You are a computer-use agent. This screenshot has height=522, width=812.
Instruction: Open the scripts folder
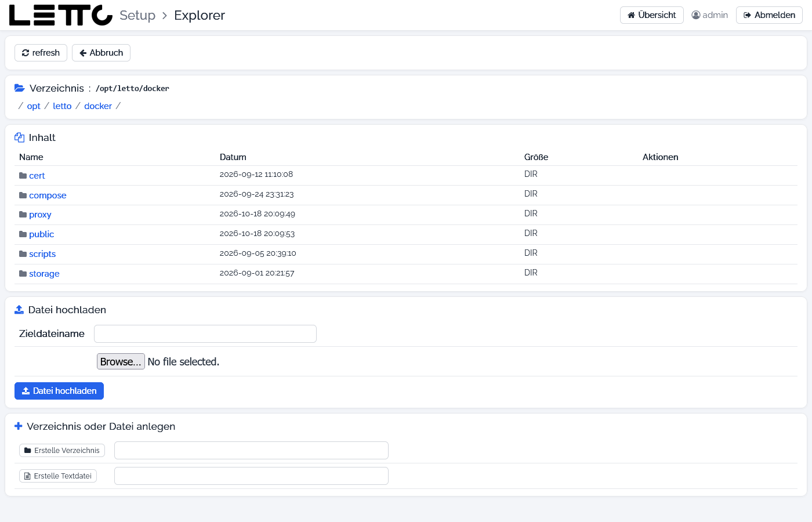pos(42,254)
